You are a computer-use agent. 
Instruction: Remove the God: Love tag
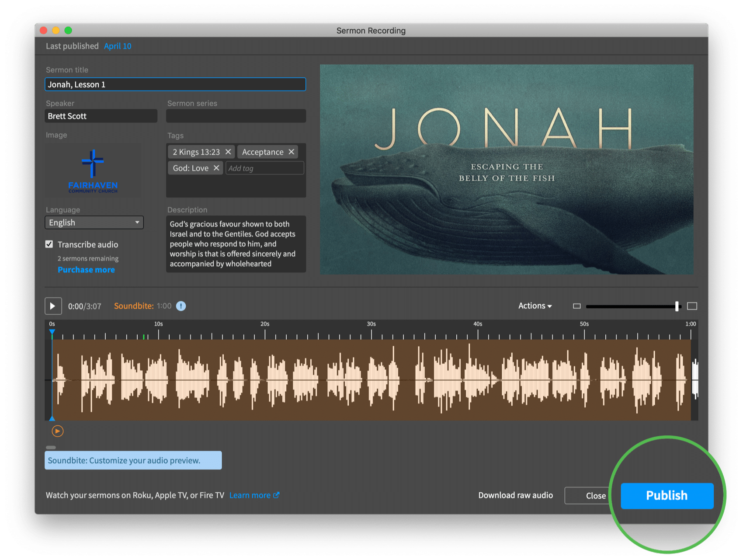click(x=216, y=168)
